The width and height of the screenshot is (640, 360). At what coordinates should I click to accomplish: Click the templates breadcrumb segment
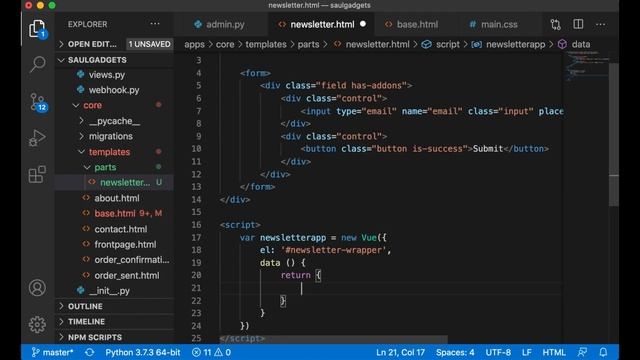[266, 44]
